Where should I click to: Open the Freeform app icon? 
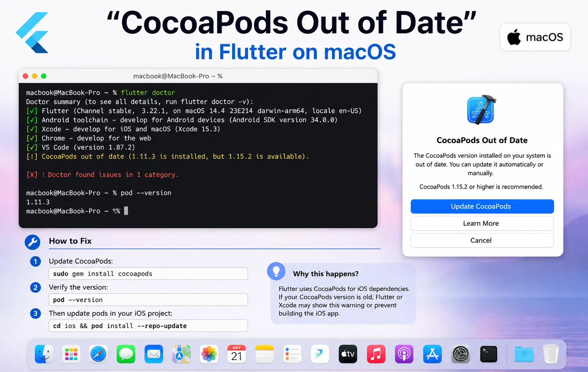[320, 354]
